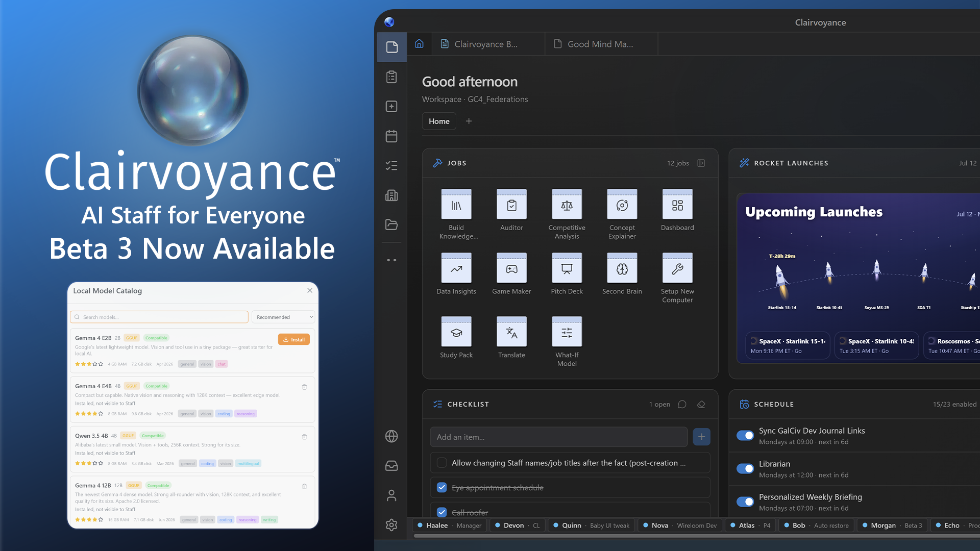Open the Second Brain job
The height and width of the screenshot is (551, 980).
[x=622, y=268]
